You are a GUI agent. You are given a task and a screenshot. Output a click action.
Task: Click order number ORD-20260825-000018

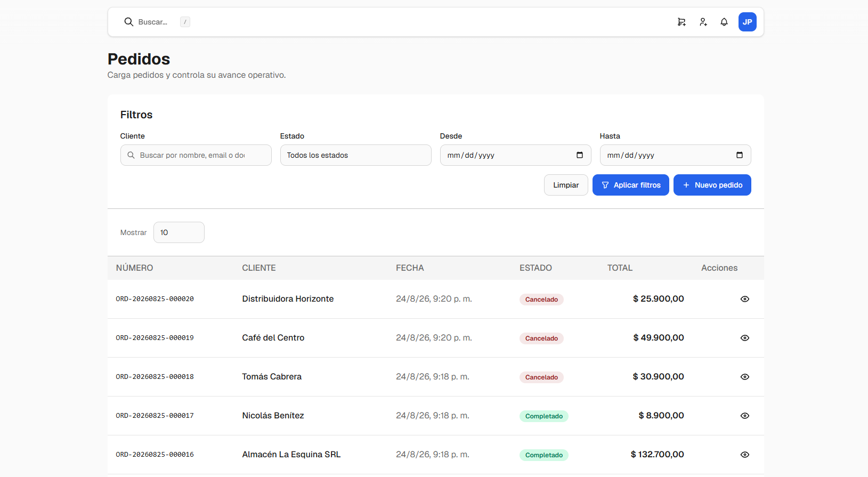pyautogui.click(x=155, y=377)
